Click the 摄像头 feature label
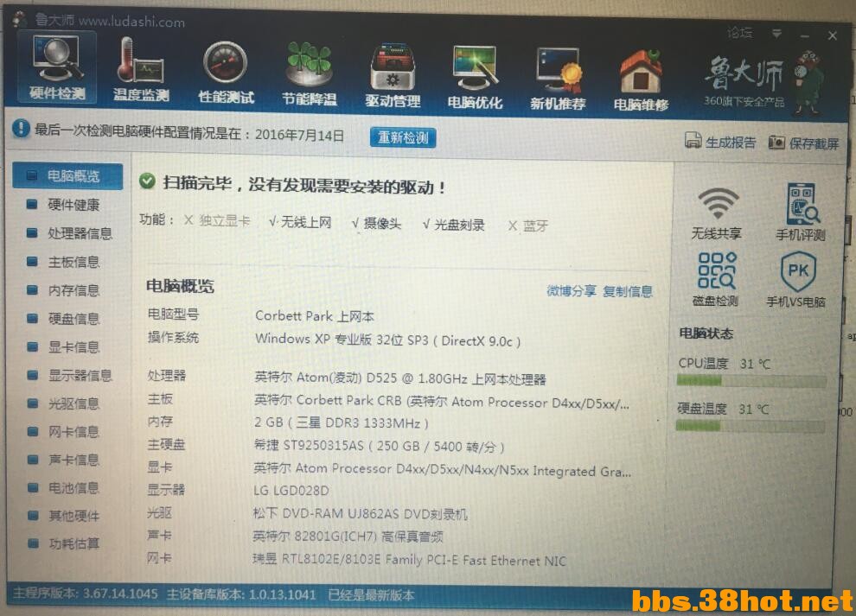This screenshot has height=616, width=856. (382, 223)
